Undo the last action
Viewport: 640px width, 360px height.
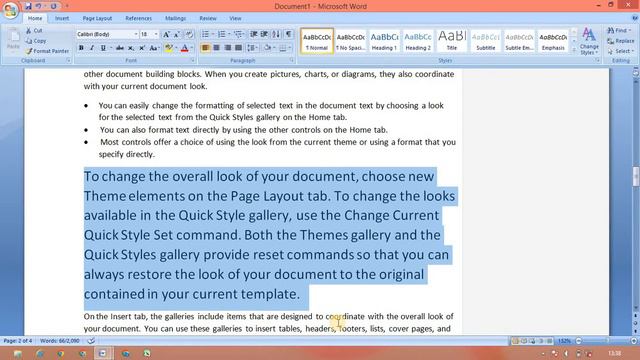tap(38, 6)
